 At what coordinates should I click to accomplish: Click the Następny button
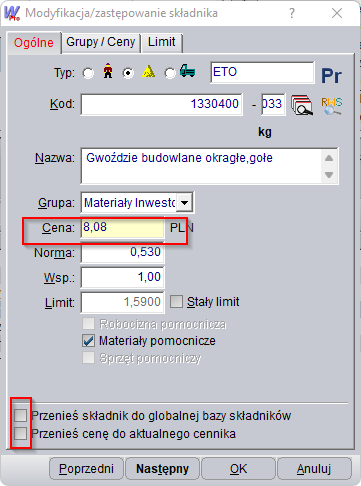(162, 469)
